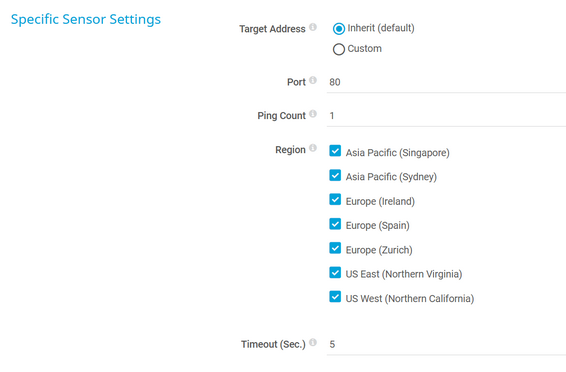Open the Ping Count help info icon

[x=313, y=114]
